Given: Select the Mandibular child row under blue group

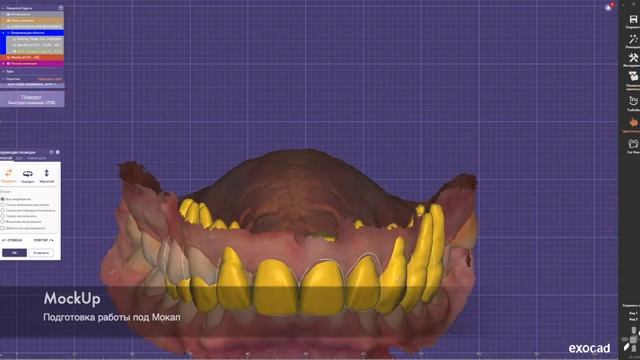Looking at the screenshot, I should 35,45.
